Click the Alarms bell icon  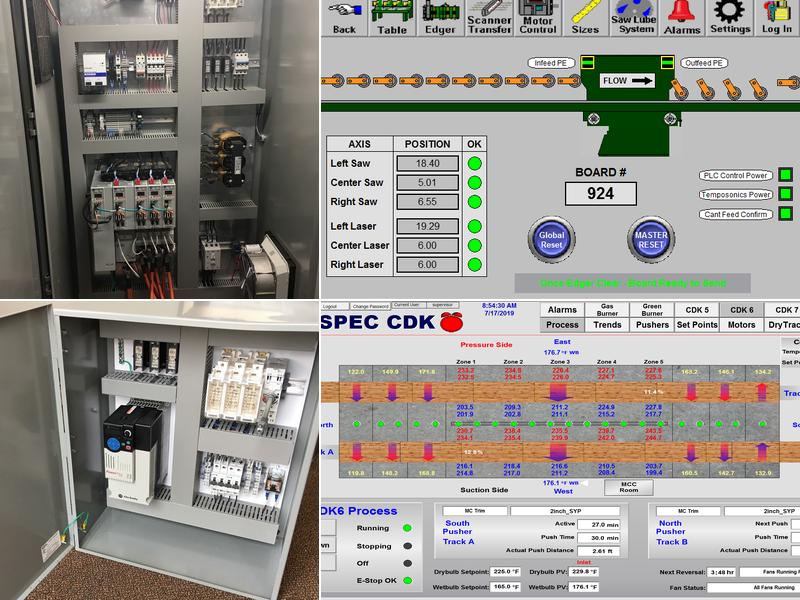click(x=680, y=18)
